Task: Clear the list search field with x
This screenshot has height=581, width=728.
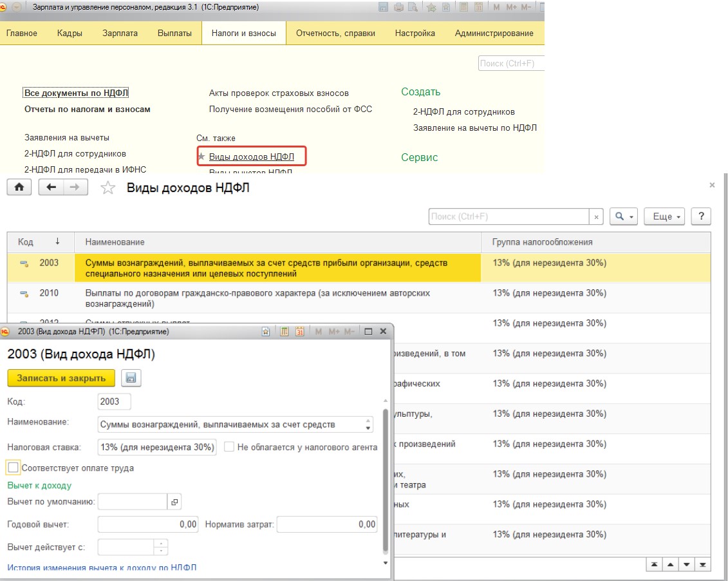Action: pyautogui.click(x=596, y=217)
